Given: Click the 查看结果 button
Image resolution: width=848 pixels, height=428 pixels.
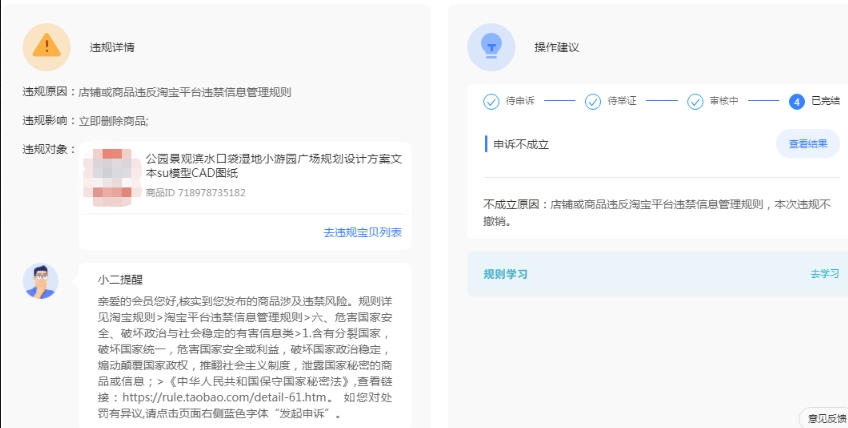Looking at the screenshot, I should (808, 144).
